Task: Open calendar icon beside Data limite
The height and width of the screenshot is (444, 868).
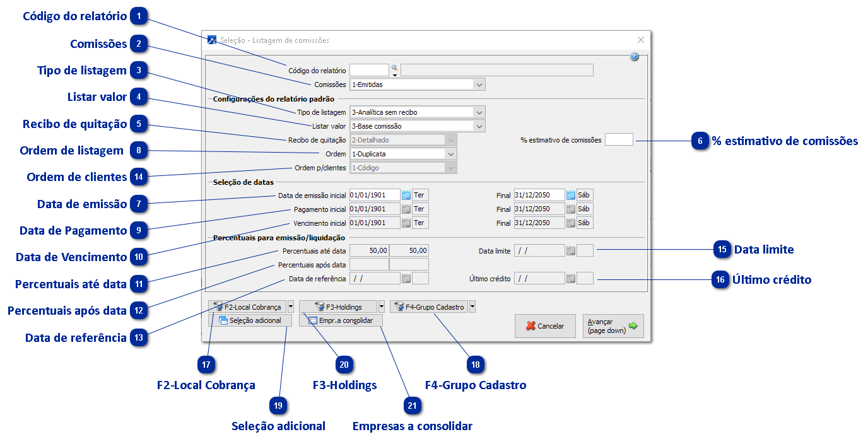Action: [570, 250]
